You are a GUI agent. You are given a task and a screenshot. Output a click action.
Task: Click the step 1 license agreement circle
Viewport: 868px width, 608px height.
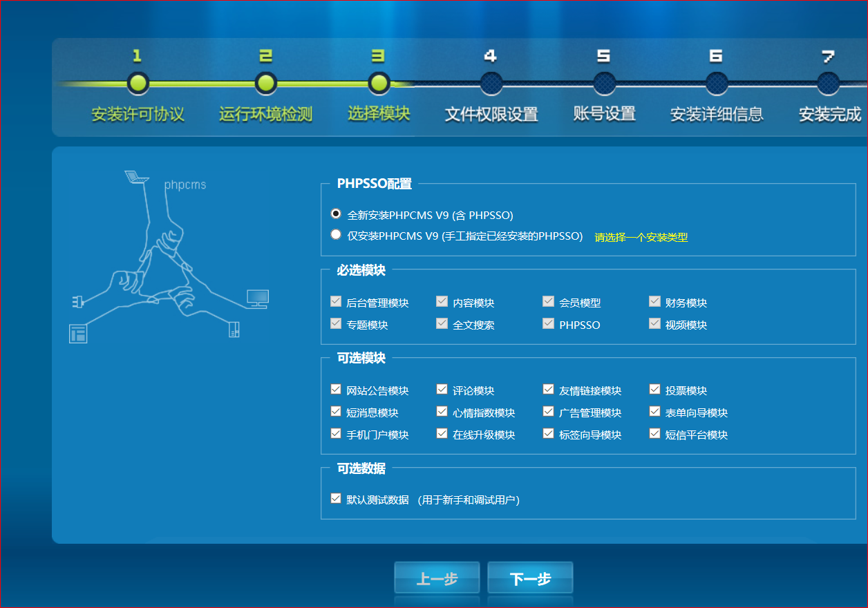pyautogui.click(x=138, y=84)
